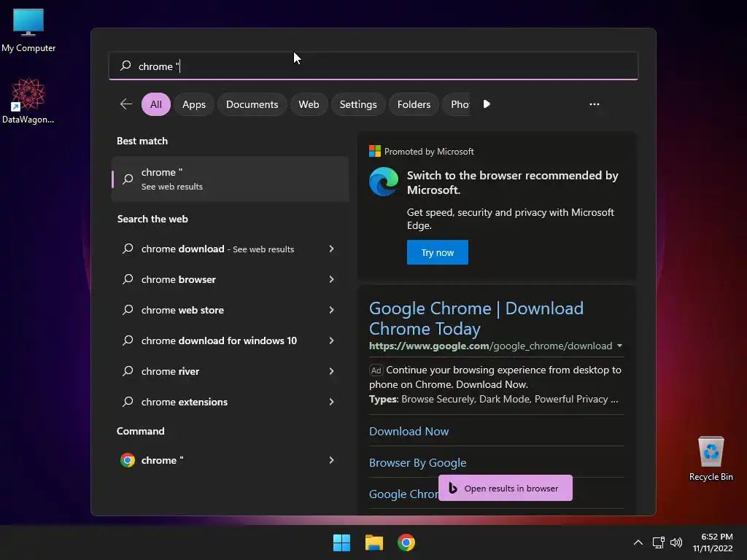Select the chrome download suggestion
This screenshot has height=560, width=747.
point(217,249)
